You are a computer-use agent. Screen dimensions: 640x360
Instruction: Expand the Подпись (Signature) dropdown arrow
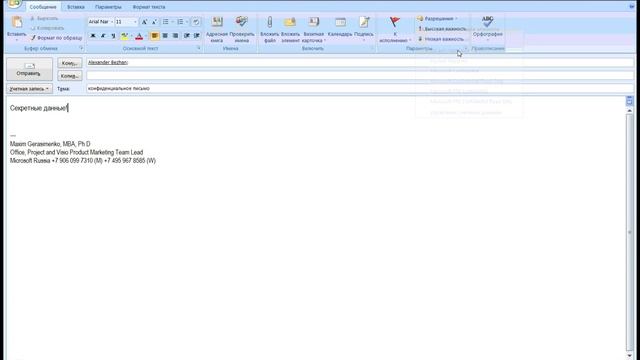pyautogui.click(x=364, y=40)
